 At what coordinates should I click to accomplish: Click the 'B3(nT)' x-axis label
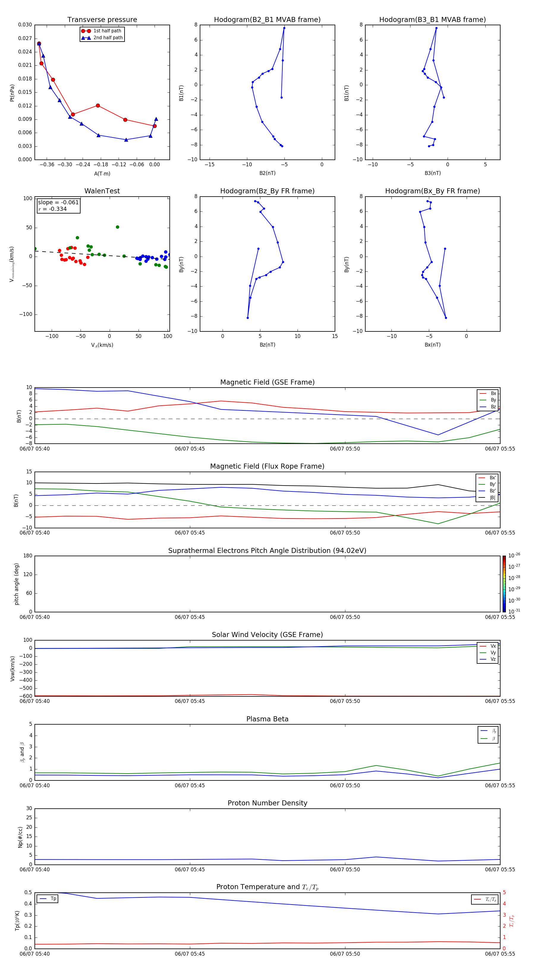point(432,173)
